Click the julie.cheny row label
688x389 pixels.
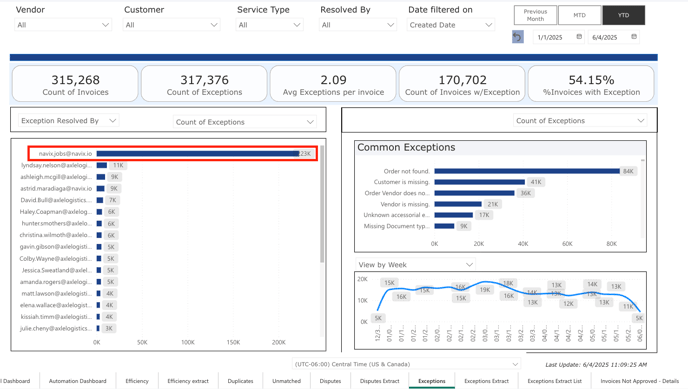point(56,328)
